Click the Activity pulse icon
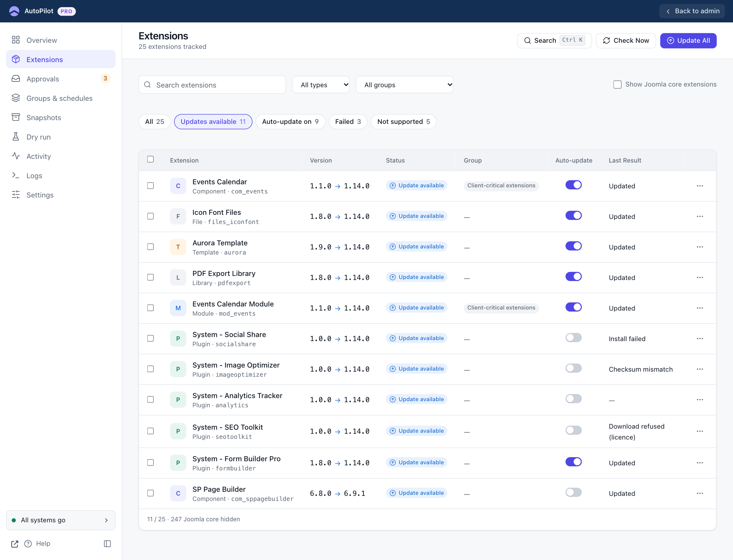 click(x=16, y=156)
